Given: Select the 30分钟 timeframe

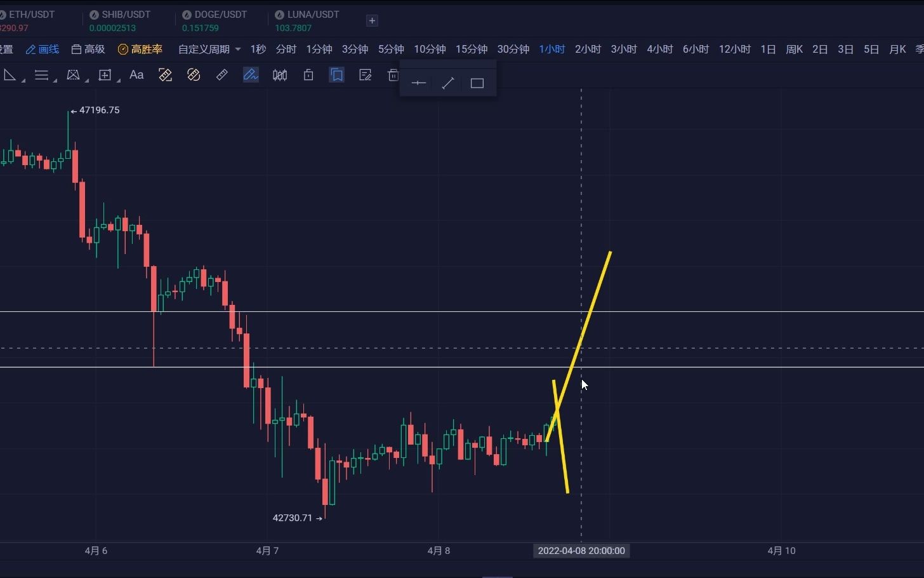Looking at the screenshot, I should coord(513,49).
